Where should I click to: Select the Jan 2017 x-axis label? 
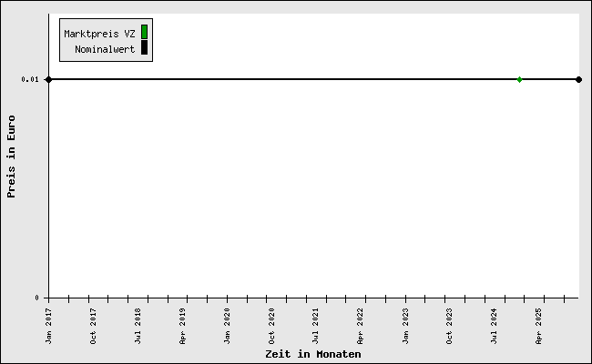pyautogui.click(x=49, y=326)
